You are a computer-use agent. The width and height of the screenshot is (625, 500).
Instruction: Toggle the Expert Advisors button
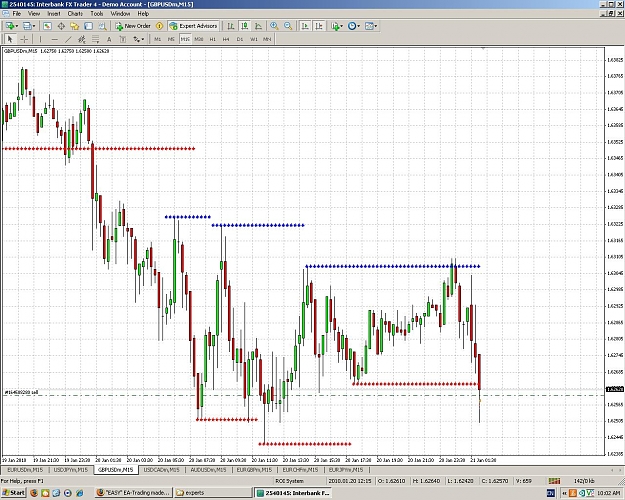click(x=193, y=26)
